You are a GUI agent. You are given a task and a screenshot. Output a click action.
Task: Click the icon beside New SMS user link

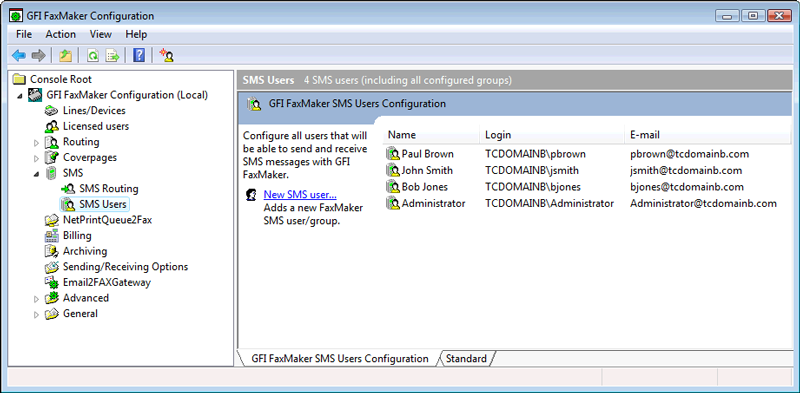coord(251,195)
